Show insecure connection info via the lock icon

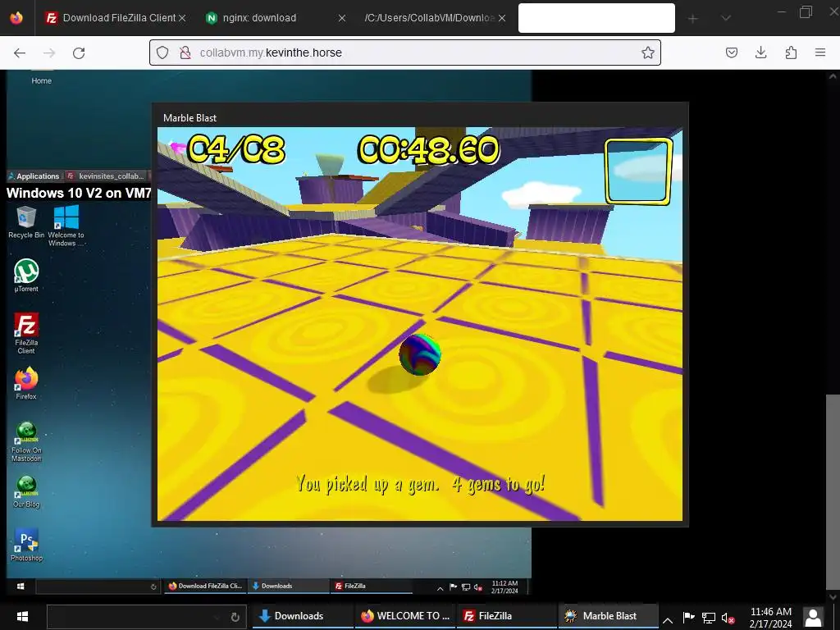coord(185,52)
